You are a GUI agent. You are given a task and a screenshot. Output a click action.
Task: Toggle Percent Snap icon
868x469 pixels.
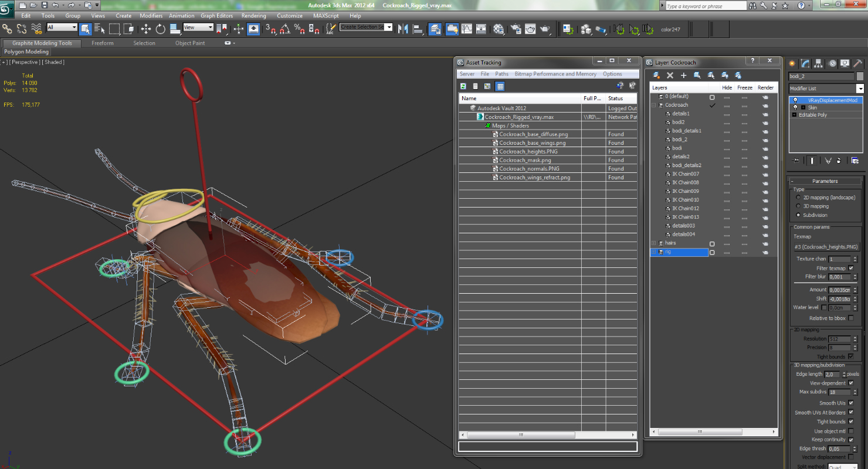pyautogui.click(x=299, y=28)
